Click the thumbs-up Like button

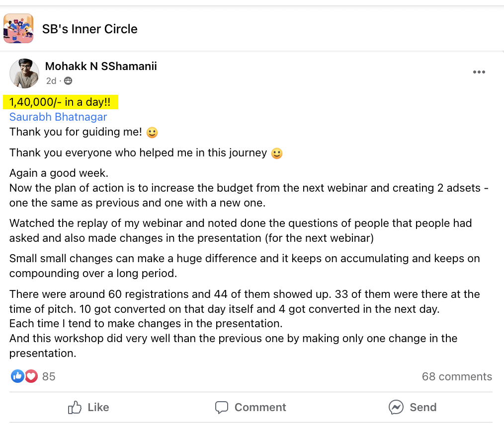point(88,407)
